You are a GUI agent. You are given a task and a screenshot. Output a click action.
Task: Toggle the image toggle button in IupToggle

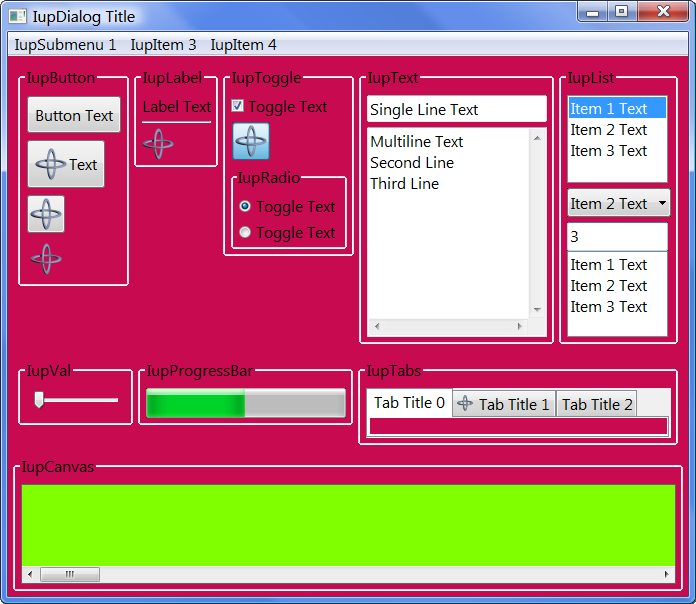pyautogui.click(x=251, y=141)
